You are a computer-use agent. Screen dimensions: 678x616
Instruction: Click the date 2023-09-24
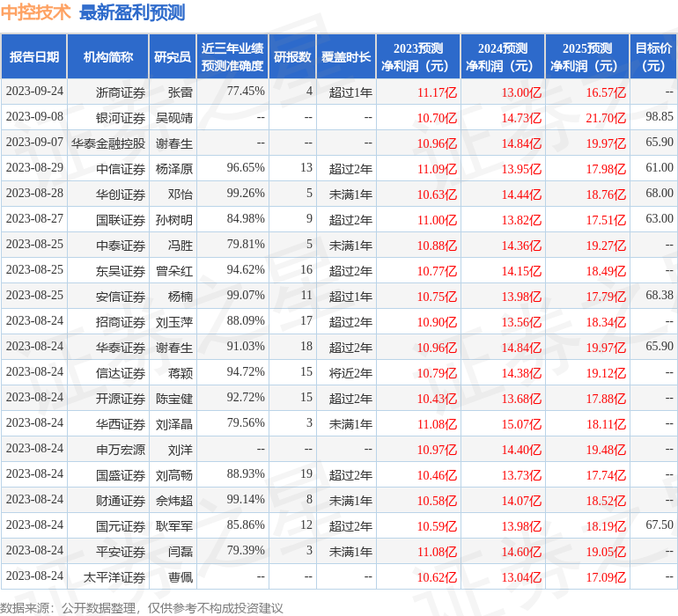(34, 92)
